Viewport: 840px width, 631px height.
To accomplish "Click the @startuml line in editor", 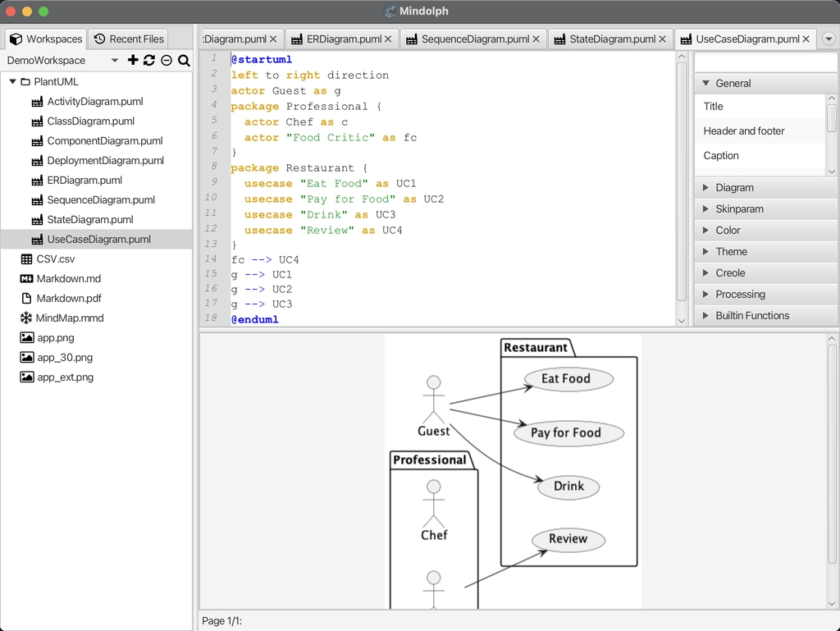I will pyautogui.click(x=262, y=59).
